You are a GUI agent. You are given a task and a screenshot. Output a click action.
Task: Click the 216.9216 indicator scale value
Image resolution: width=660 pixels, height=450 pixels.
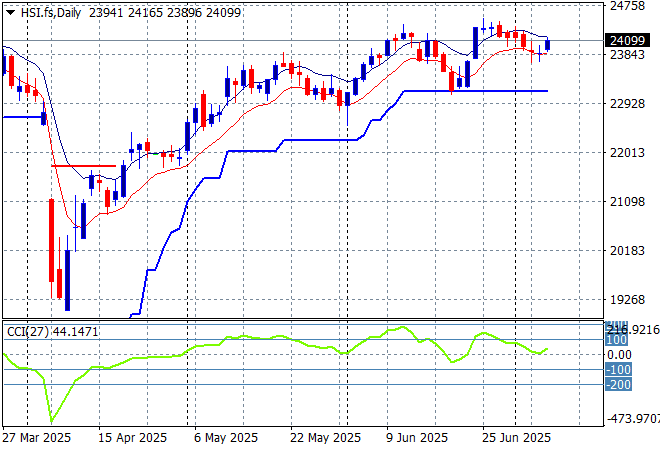pos(632,330)
